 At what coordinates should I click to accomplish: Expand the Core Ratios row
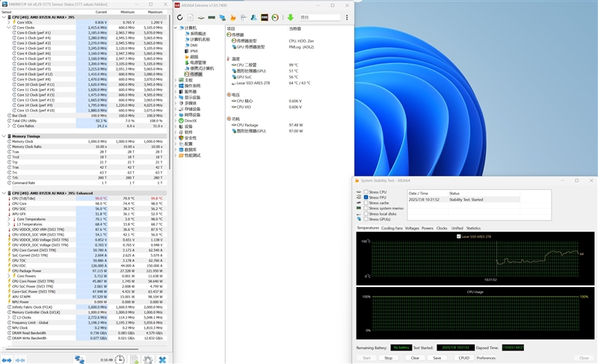tap(9, 126)
